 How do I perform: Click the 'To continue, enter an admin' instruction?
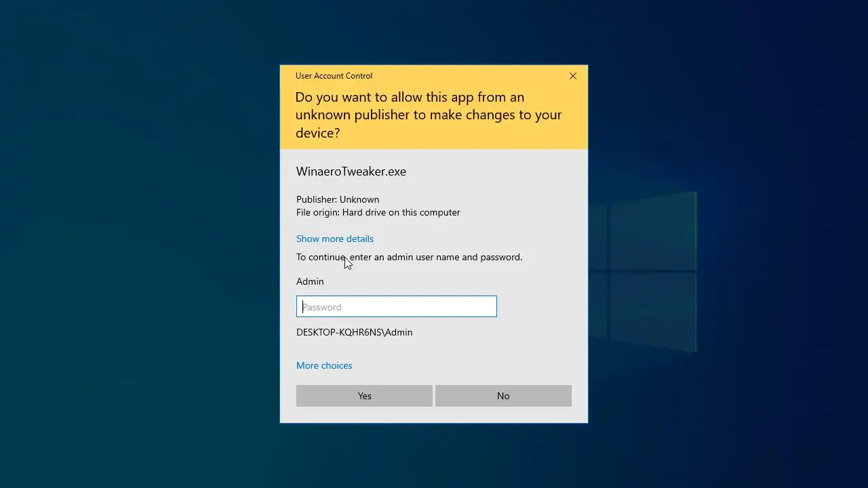(410, 257)
